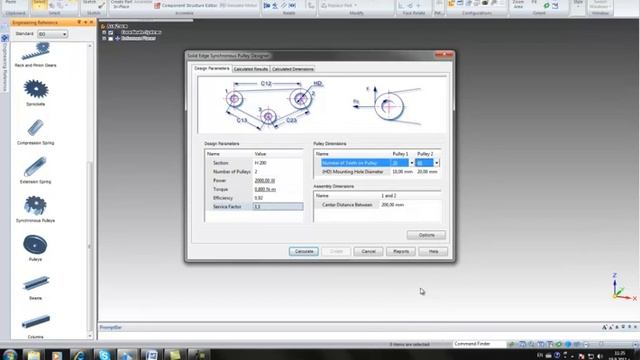Open the Synchronous Pulleys designer icon
The image size is (640, 360).
(36, 205)
